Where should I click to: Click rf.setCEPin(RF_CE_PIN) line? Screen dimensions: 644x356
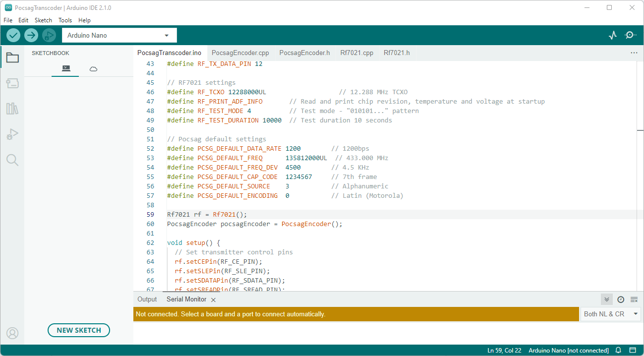coord(218,262)
